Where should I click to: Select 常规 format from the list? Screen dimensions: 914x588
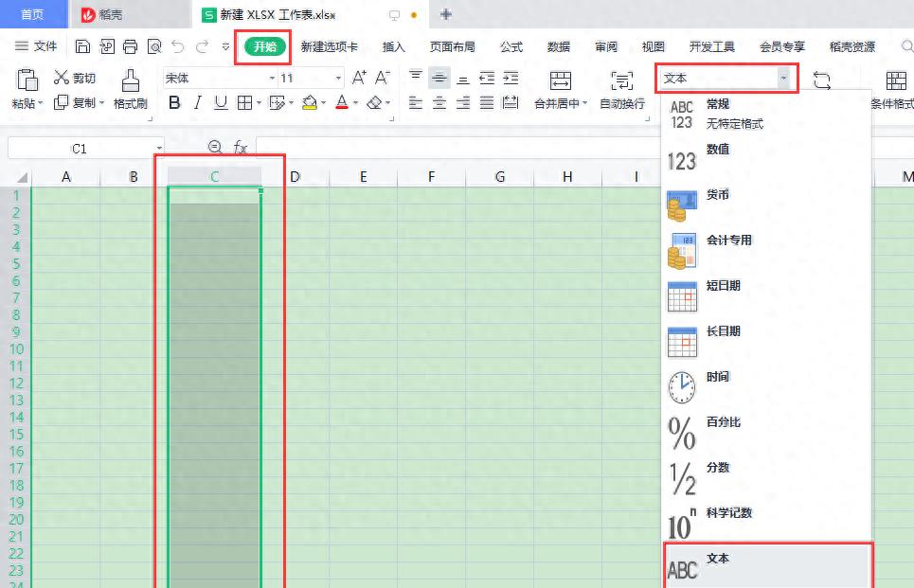[766, 114]
